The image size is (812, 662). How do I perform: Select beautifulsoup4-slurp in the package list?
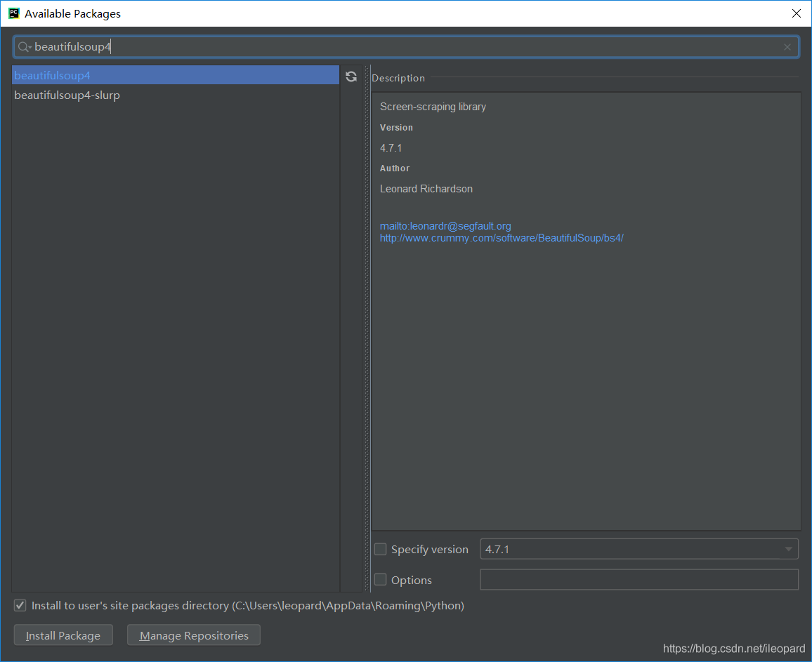(176, 95)
